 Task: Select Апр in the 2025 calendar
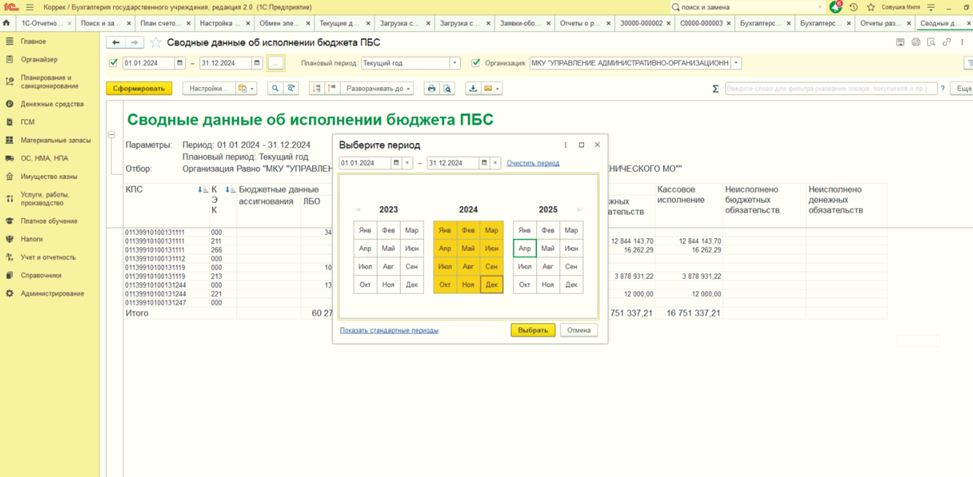click(525, 248)
